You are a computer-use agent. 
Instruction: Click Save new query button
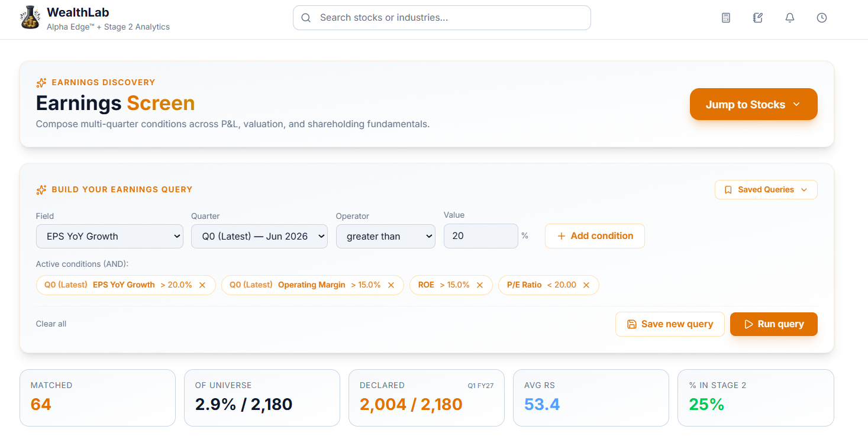coord(670,324)
